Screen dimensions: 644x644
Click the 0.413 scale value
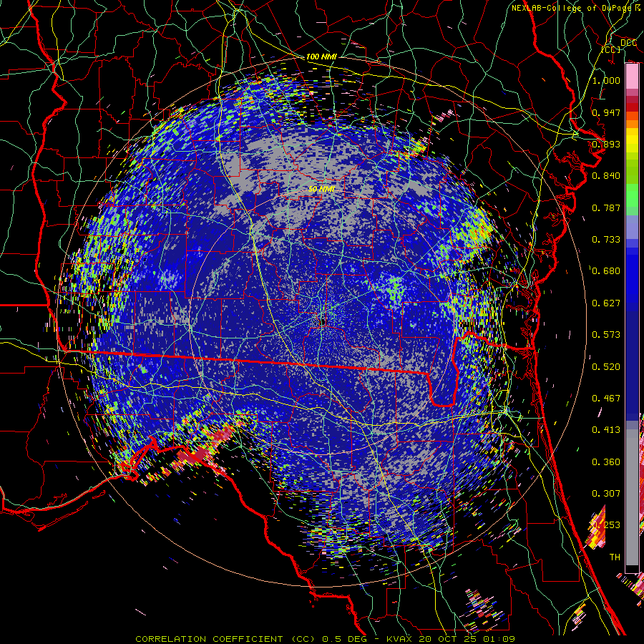[x=606, y=430]
